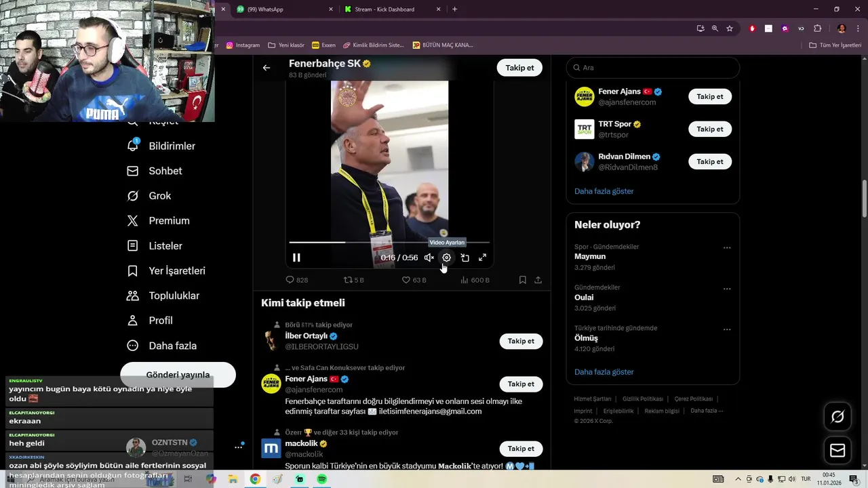Screen dimensions: 868x488
Task: Bookmark the Fenerbahçe video post
Action: click(x=522, y=280)
